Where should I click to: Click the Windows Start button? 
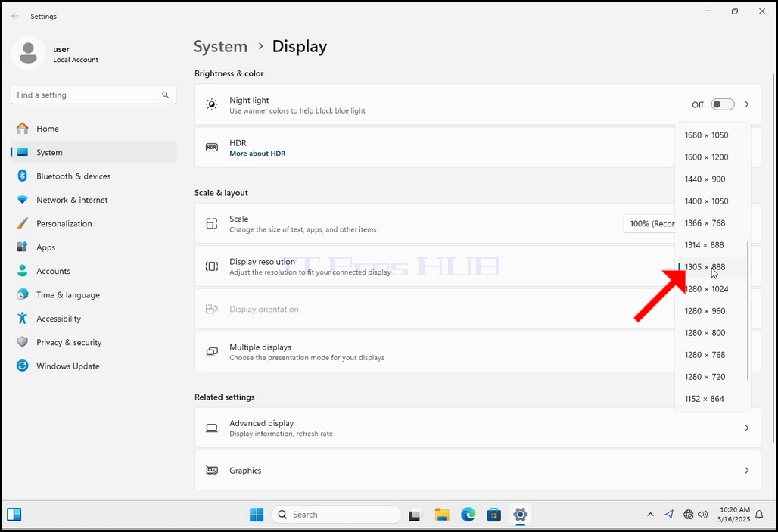(257, 515)
